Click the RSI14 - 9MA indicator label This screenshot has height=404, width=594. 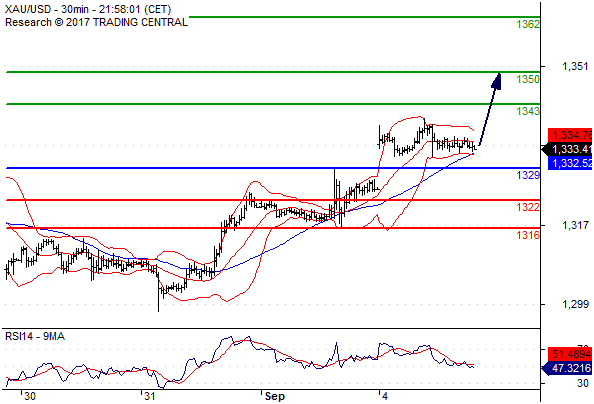coord(34,336)
